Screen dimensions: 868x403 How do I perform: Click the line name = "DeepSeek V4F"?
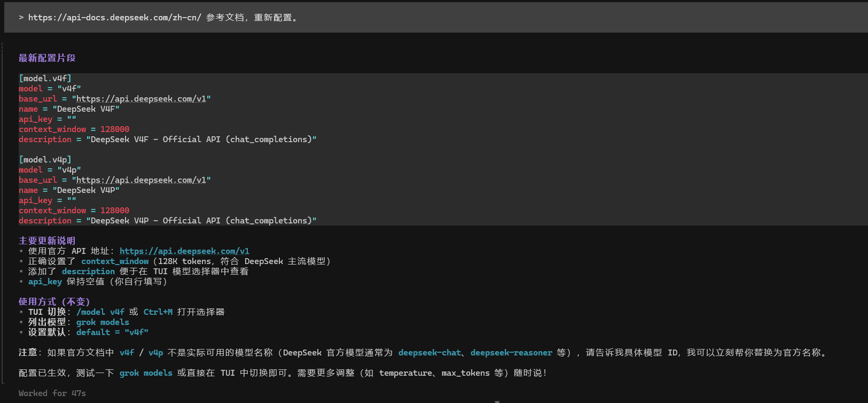[x=69, y=109]
